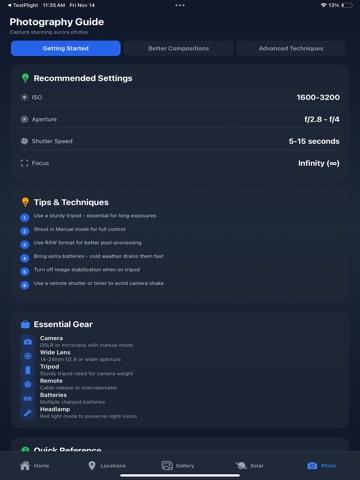This screenshot has height=480, width=360.
Task: Switch to the Advanced Techniques tab
Action: coord(291,48)
